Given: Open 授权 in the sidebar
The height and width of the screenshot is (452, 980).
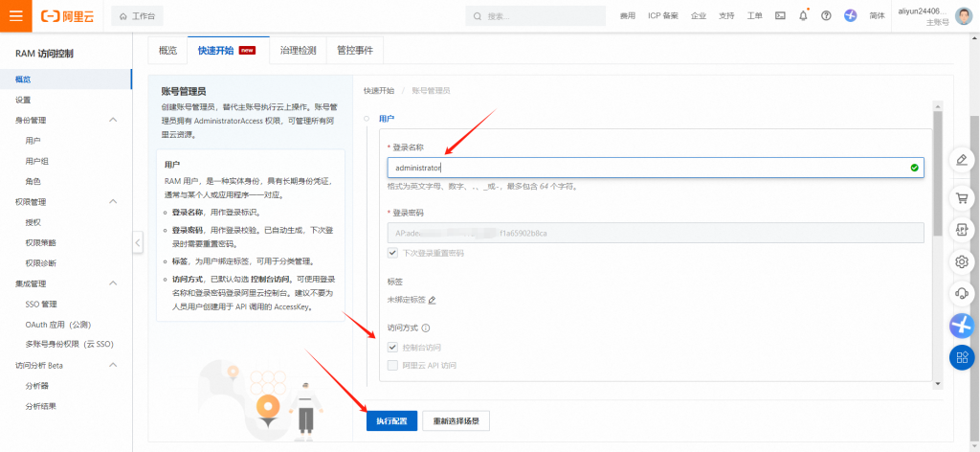Looking at the screenshot, I should [x=33, y=222].
